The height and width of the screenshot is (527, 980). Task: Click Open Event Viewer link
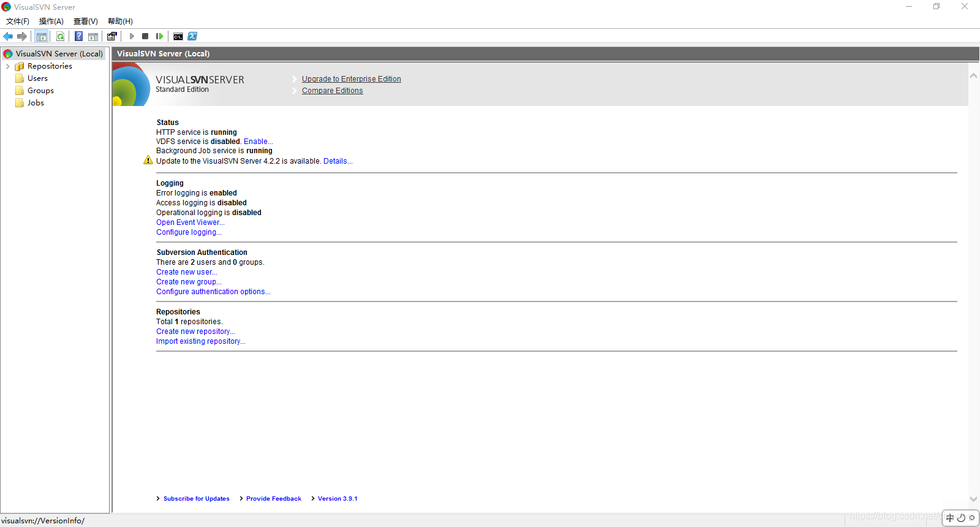190,222
